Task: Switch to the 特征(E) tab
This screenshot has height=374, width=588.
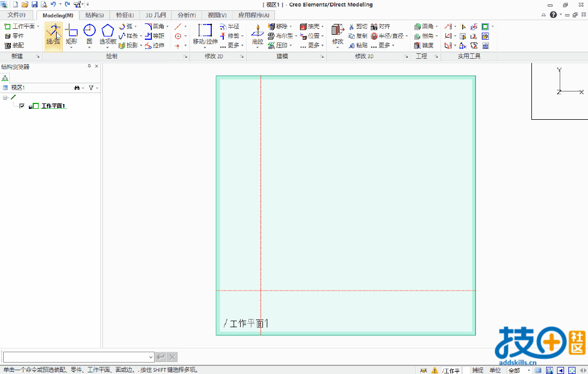Action: (x=125, y=15)
